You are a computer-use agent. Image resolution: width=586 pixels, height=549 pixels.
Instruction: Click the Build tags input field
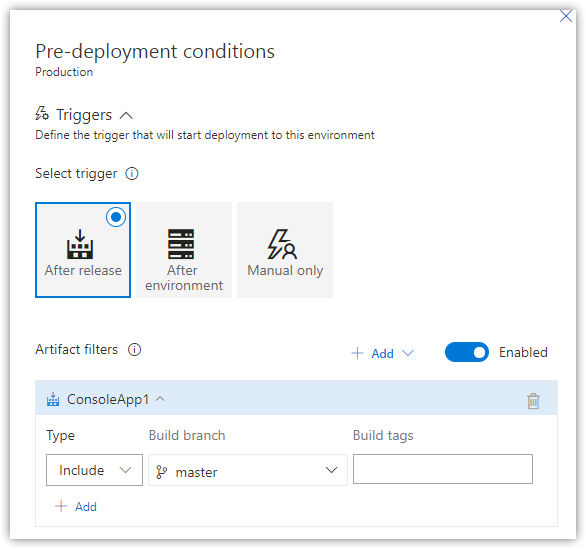point(443,469)
